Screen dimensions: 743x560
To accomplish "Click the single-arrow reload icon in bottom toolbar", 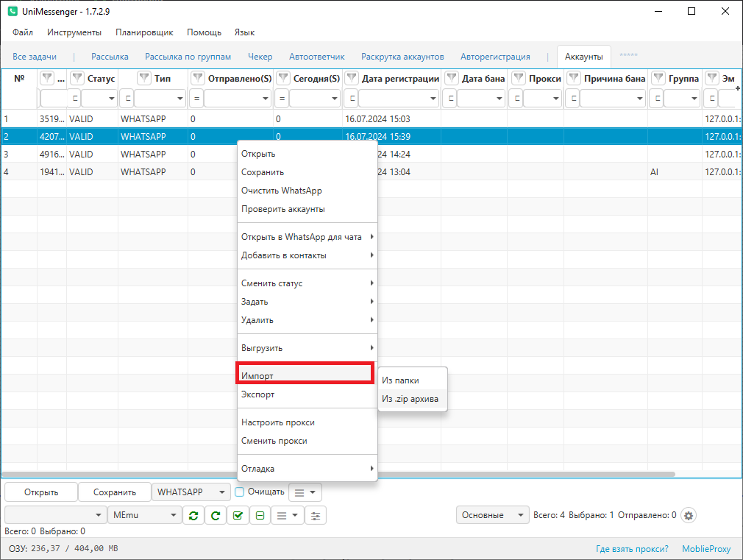I will click(x=215, y=516).
